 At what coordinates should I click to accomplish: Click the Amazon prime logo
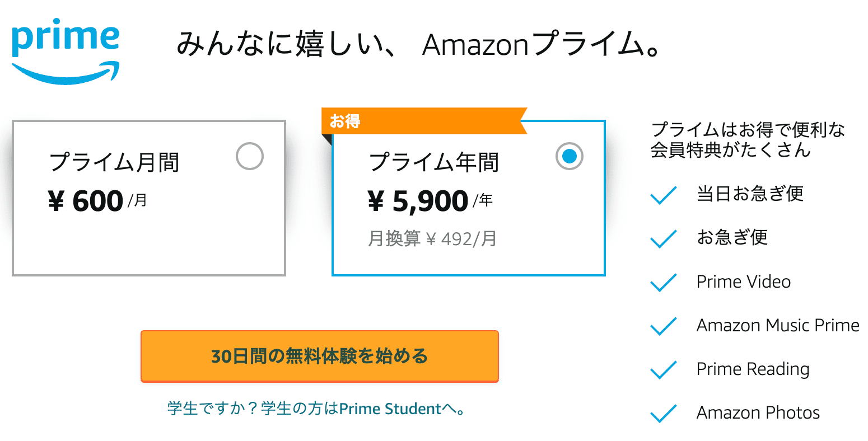click(65, 51)
